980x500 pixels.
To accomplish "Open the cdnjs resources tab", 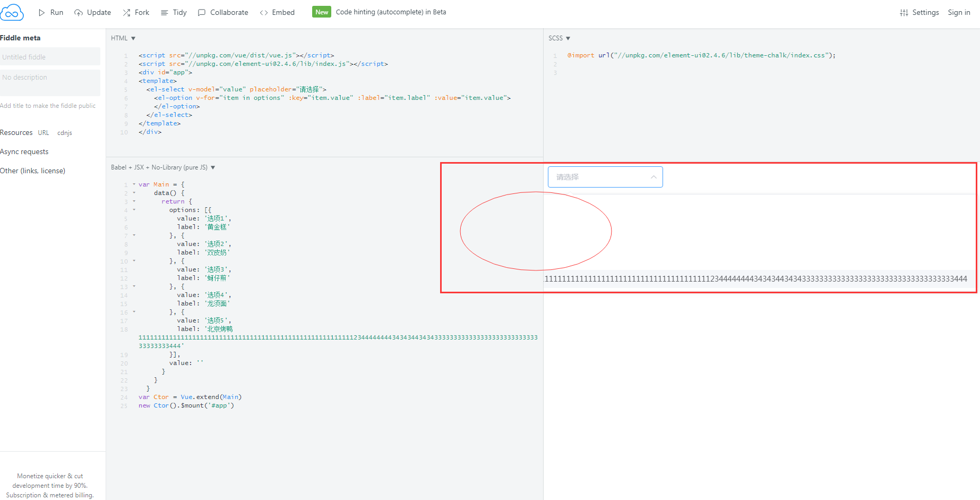I will 64,133.
